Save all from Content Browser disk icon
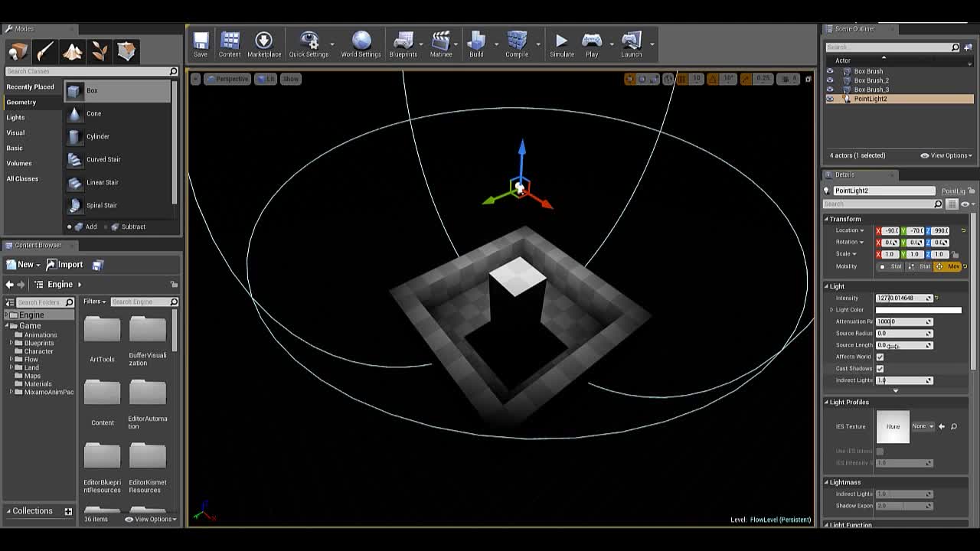980x551 pixels. [98, 265]
